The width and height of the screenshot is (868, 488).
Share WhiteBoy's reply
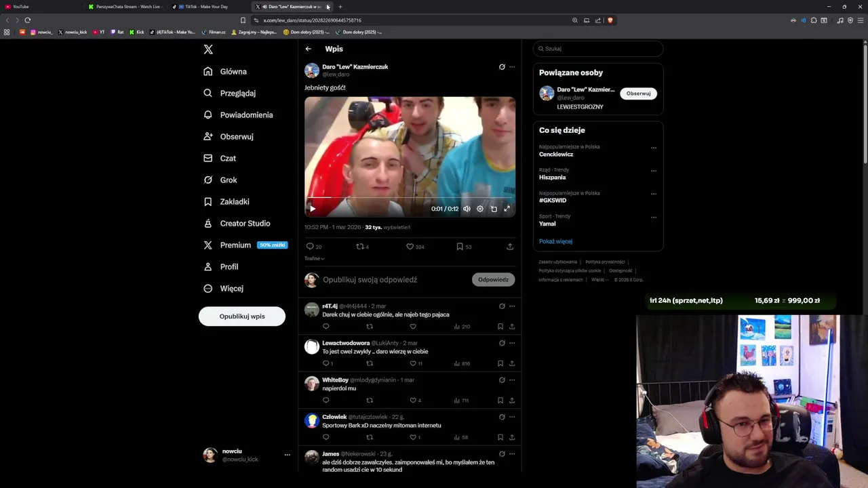pyautogui.click(x=512, y=400)
